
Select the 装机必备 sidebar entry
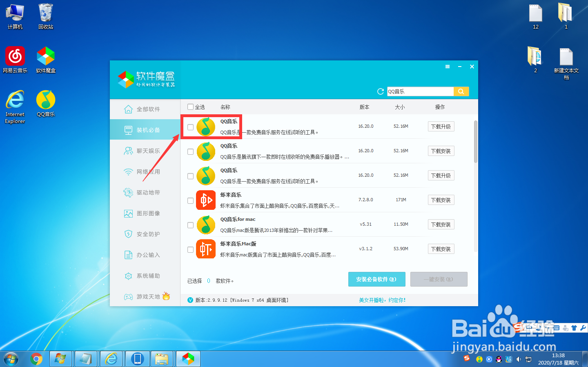point(145,130)
